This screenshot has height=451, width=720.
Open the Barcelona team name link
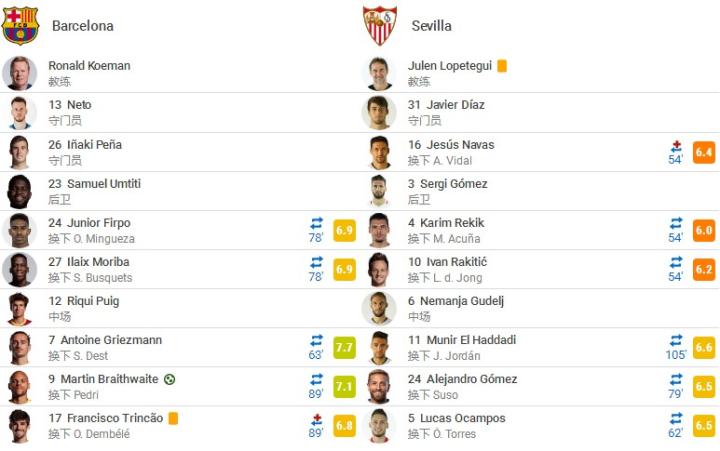[82, 26]
